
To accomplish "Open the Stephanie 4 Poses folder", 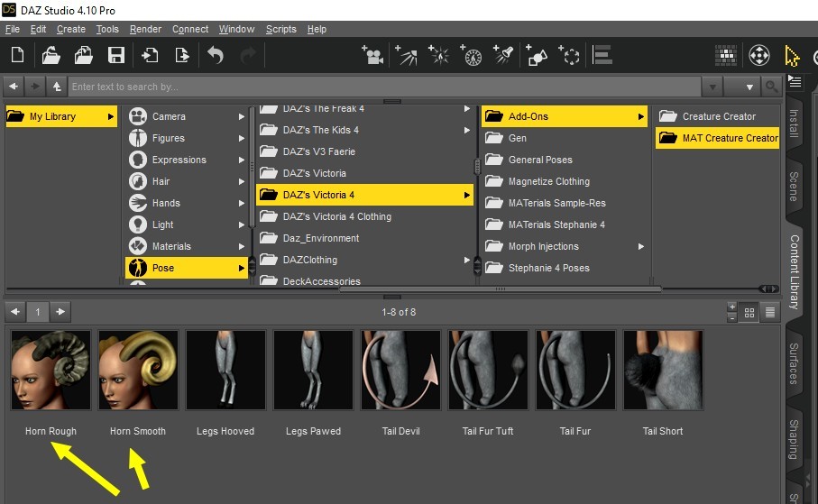I will (564, 268).
